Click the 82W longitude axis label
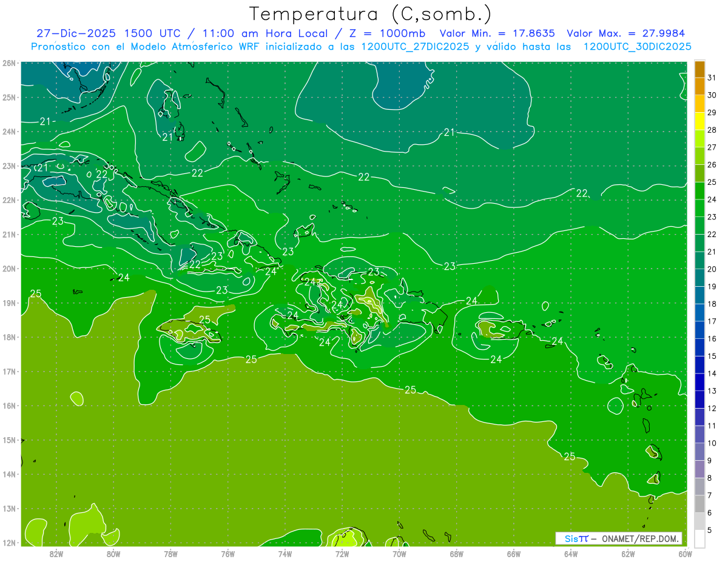This screenshot has width=728, height=562. tap(56, 554)
